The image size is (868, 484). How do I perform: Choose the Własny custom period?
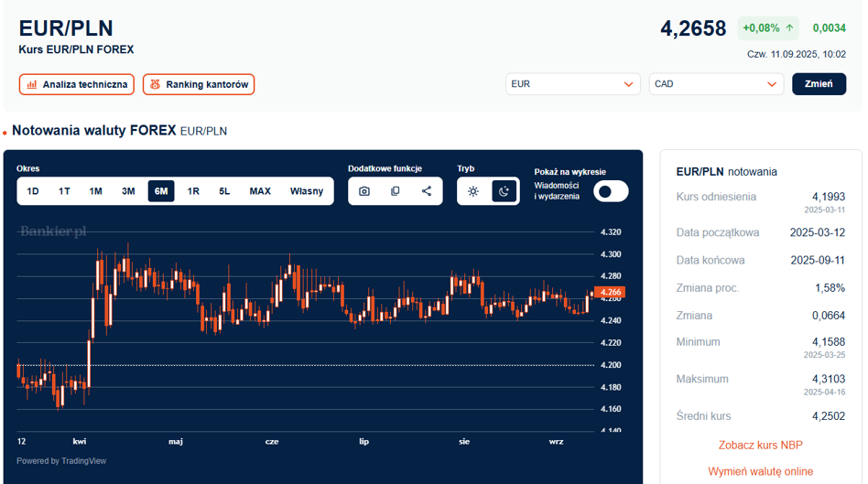coord(307,191)
